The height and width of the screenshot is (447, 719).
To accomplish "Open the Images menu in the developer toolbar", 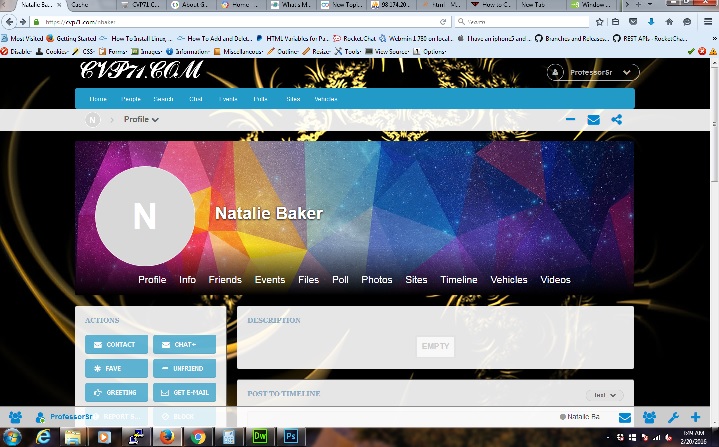I will (x=146, y=51).
